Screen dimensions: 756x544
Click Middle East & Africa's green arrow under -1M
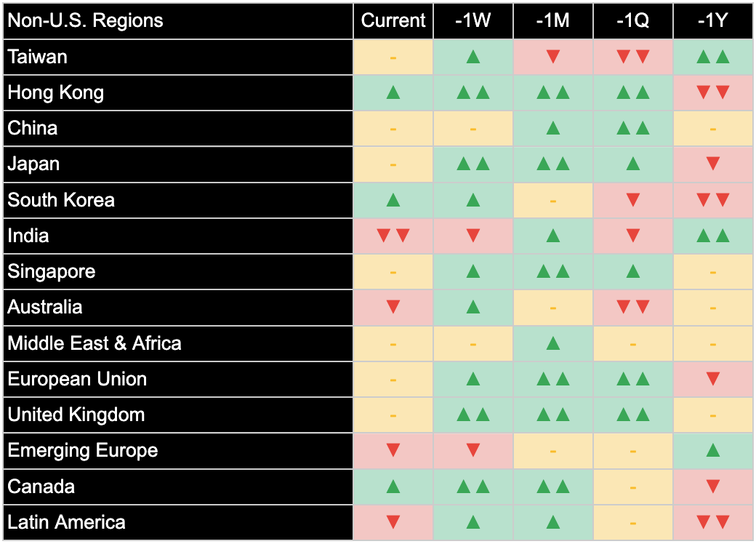tap(552, 343)
